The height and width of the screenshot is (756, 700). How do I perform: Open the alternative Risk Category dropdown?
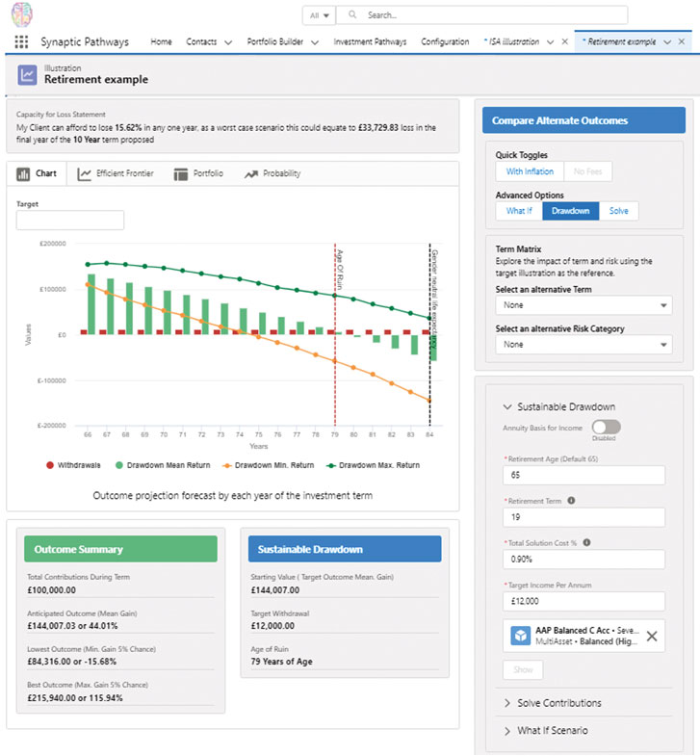583,345
